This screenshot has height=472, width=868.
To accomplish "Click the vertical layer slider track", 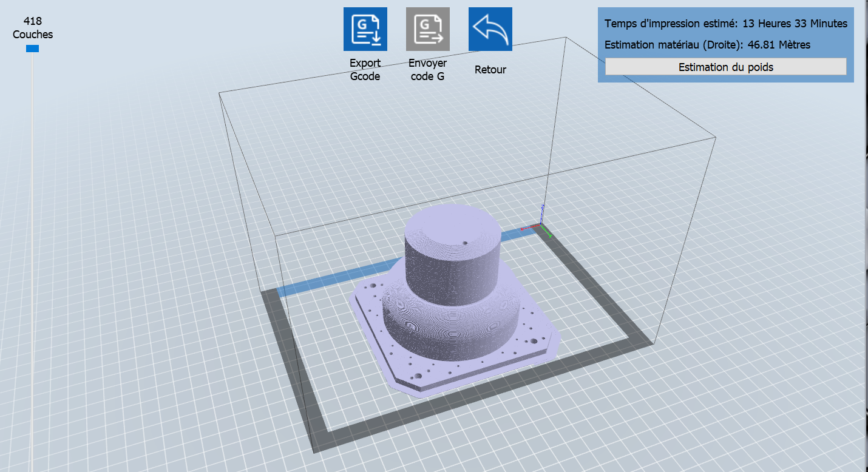I will 33,261.
